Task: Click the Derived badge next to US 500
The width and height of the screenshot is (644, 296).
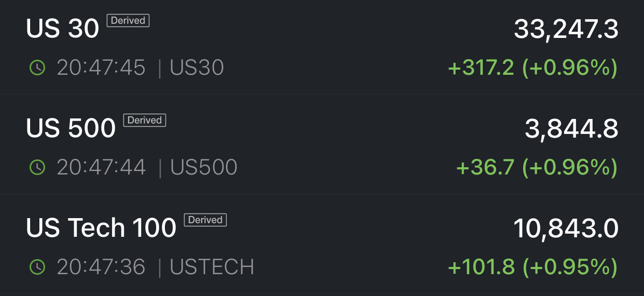Action: (145, 120)
